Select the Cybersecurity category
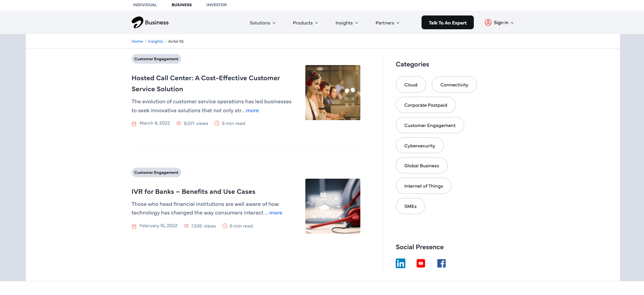The height and width of the screenshot is (295, 644). (420, 146)
